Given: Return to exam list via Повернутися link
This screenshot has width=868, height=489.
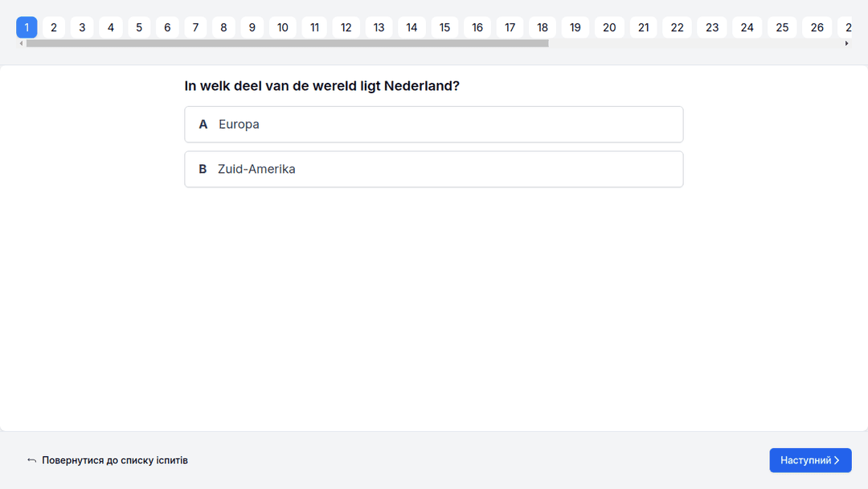Looking at the screenshot, I should 114,460.
